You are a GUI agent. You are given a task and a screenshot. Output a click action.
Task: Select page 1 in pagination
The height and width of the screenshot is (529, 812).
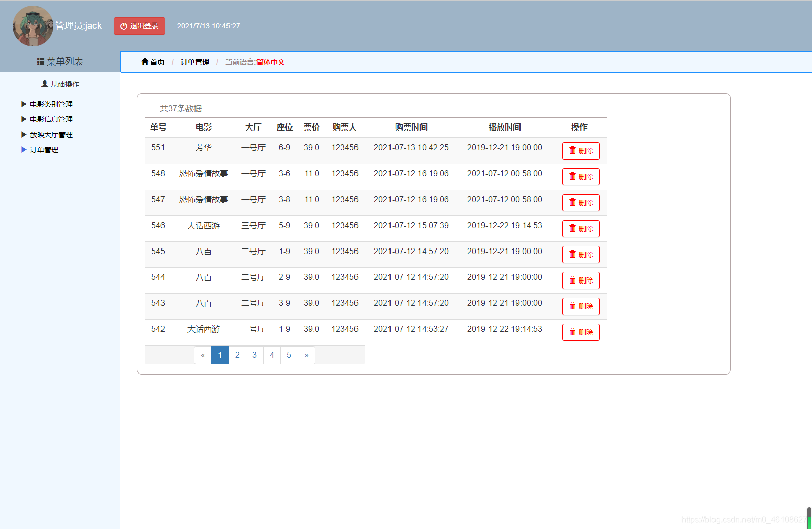tap(220, 355)
